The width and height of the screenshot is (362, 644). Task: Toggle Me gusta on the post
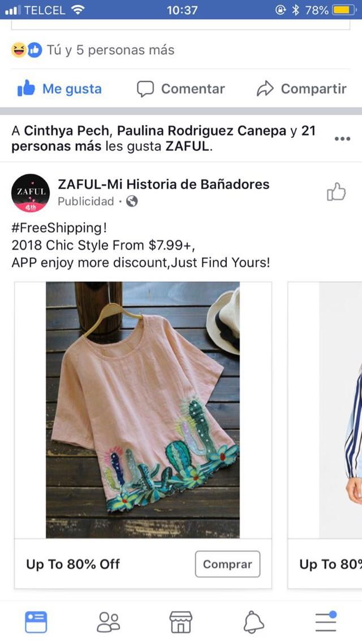click(59, 89)
